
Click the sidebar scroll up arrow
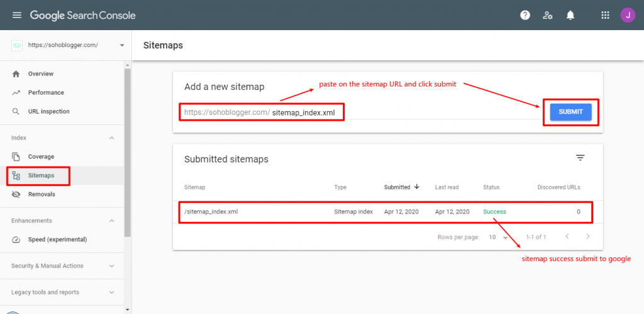127,65
